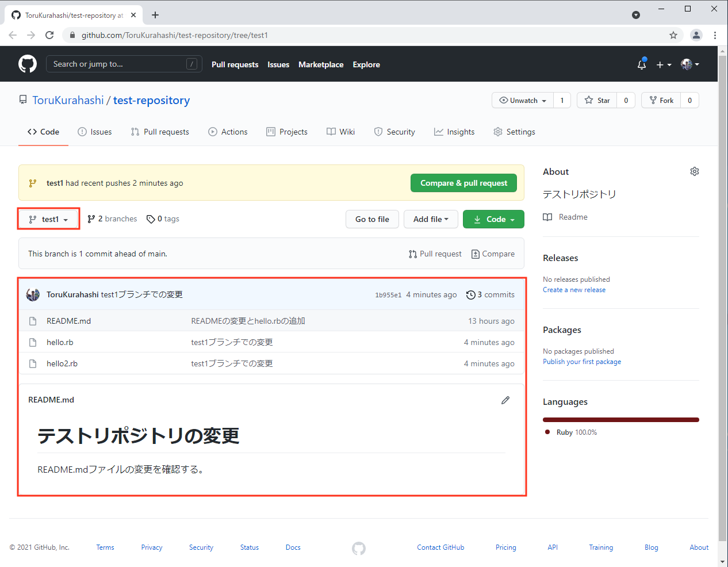The image size is (728, 567).
Task: Click the GitHub Octocat logo in header
Action: tap(28, 64)
